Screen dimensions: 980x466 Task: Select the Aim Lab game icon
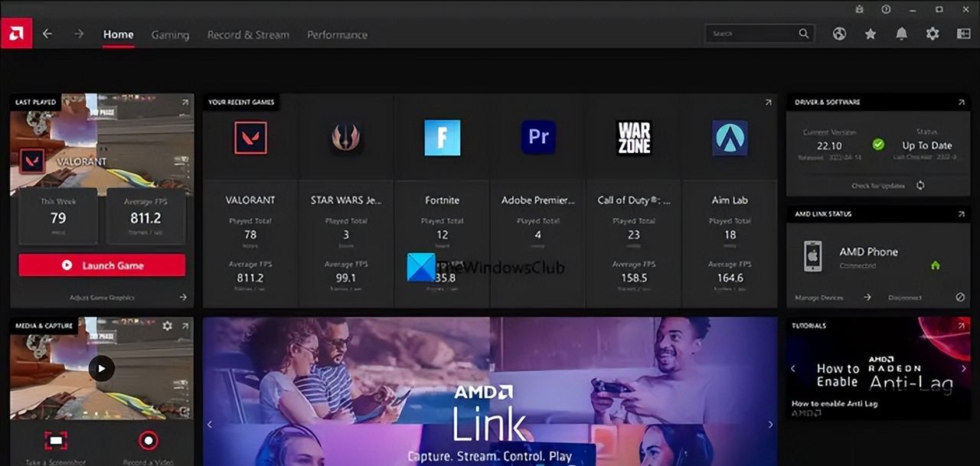point(730,138)
